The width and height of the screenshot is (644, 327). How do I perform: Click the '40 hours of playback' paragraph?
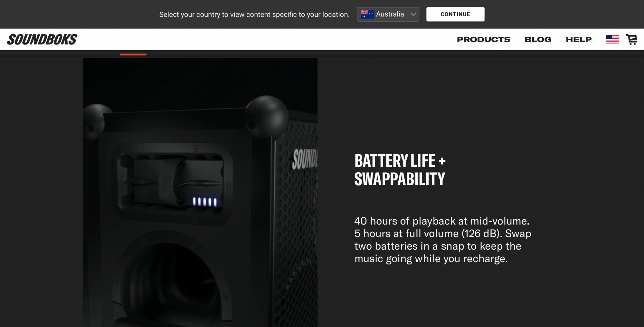443,240
